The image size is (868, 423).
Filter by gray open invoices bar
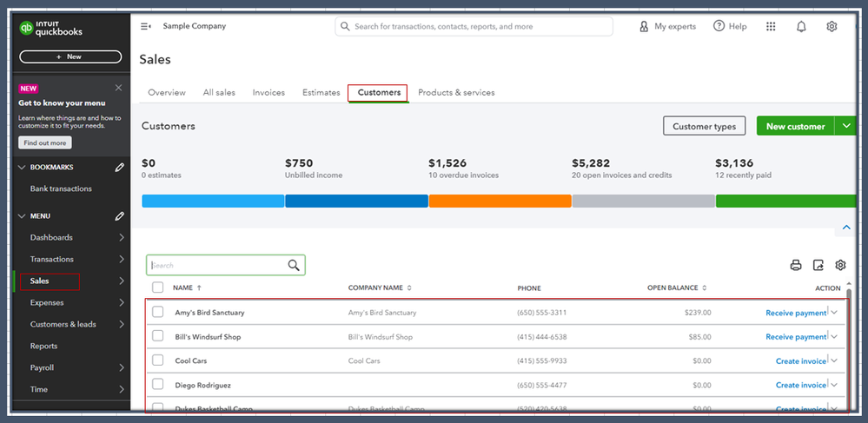click(x=643, y=201)
